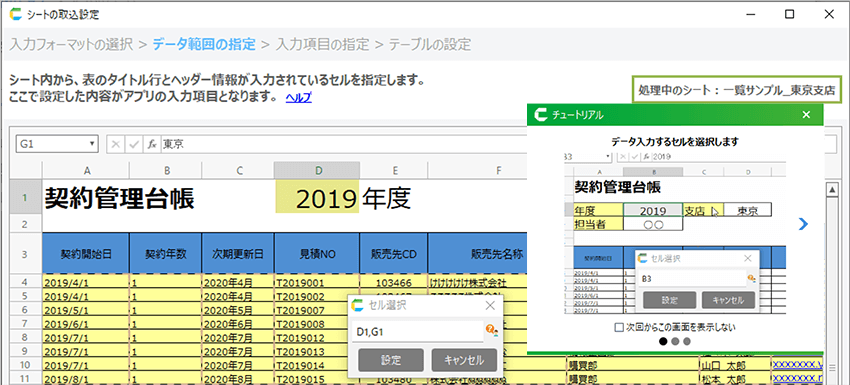Screen dimensions: 850x385
Task: Select column B header
Action: click(x=165, y=170)
